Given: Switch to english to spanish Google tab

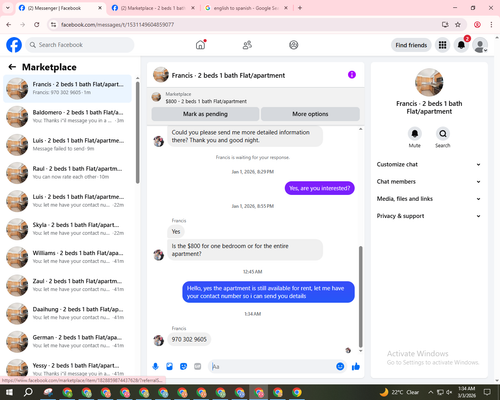Looking at the screenshot, I should [x=247, y=8].
